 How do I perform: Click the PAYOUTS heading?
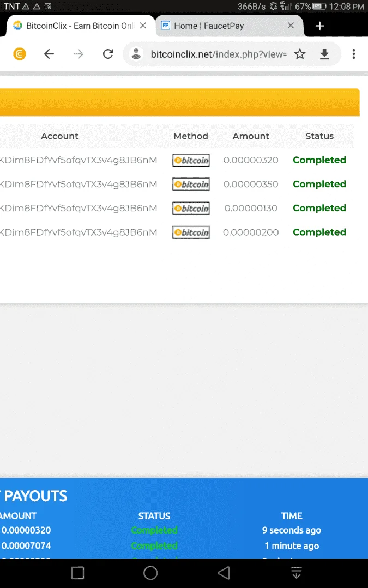coord(35,496)
